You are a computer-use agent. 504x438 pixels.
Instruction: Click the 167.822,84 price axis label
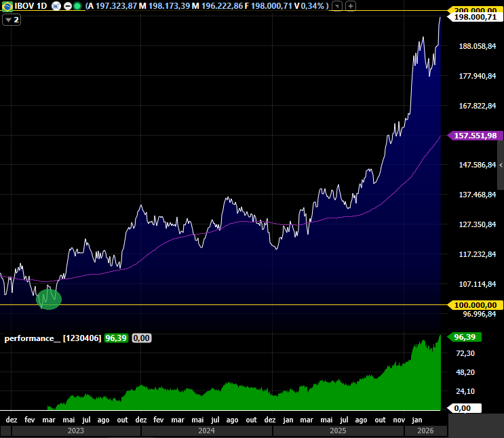(478, 106)
